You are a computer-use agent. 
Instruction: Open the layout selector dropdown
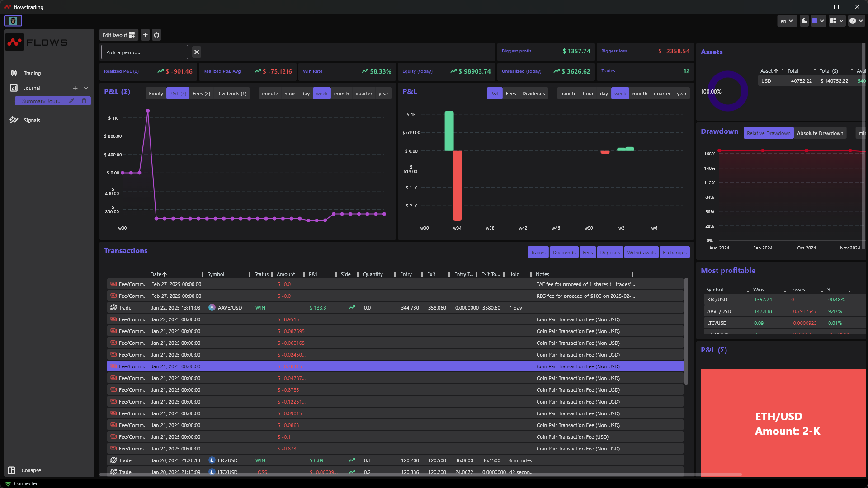click(837, 21)
